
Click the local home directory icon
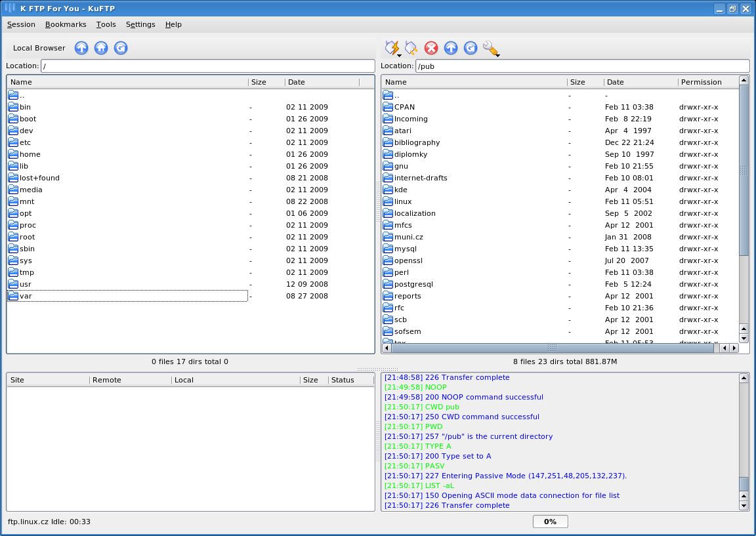101,48
